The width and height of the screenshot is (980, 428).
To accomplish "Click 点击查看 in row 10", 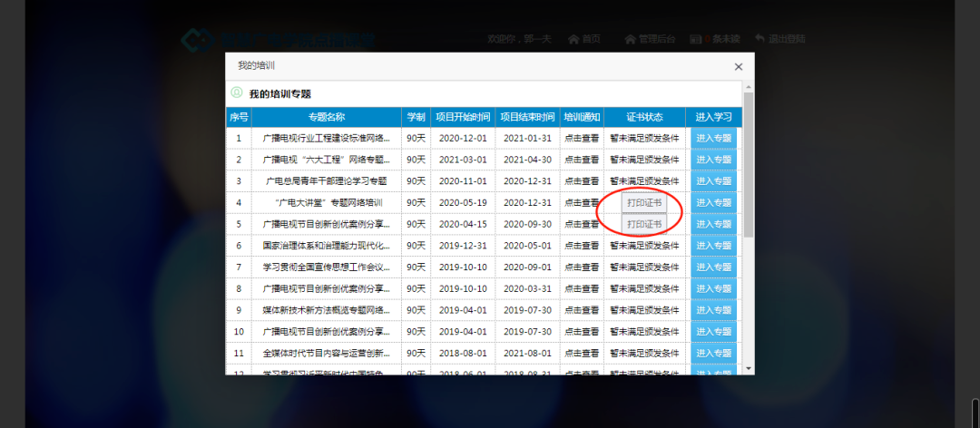I will [582, 331].
